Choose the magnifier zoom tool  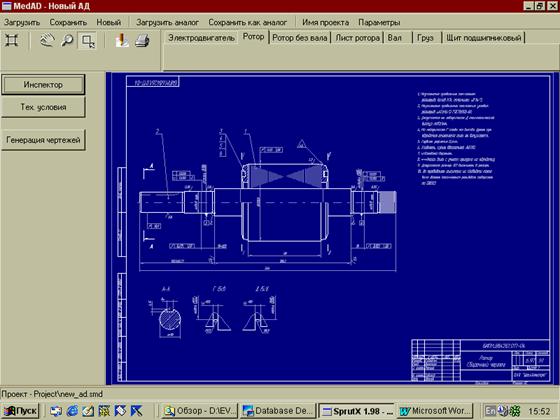pos(67,40)
